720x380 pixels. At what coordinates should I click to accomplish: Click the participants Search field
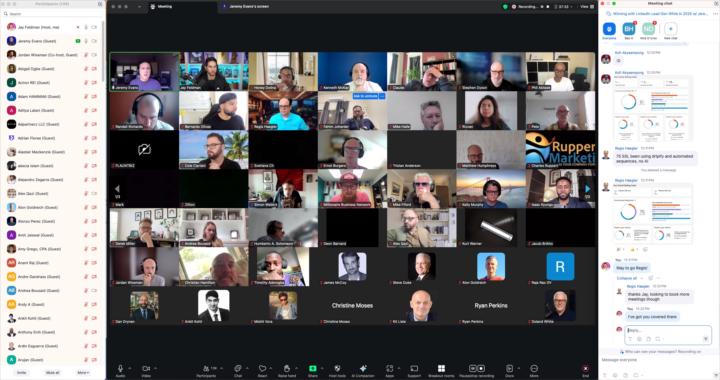(52, 14)
